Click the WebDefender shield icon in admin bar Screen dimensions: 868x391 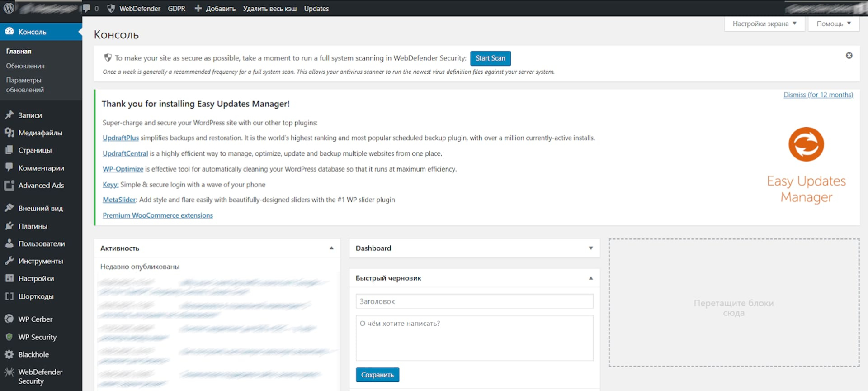click(111, 8)
